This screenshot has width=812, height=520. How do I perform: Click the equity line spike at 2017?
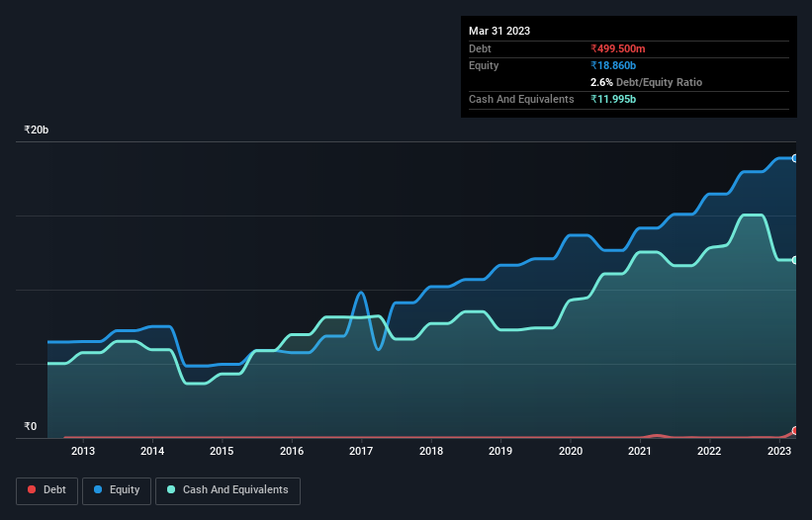361,293
